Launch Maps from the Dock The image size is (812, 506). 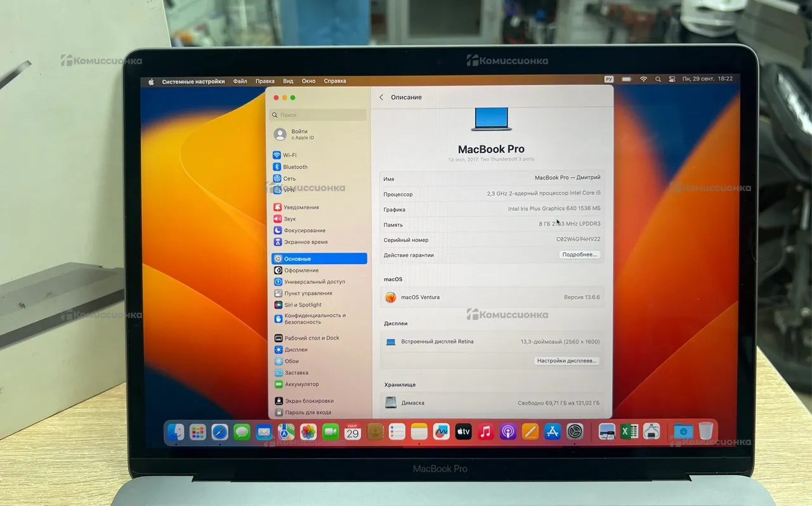click(286, 432)
